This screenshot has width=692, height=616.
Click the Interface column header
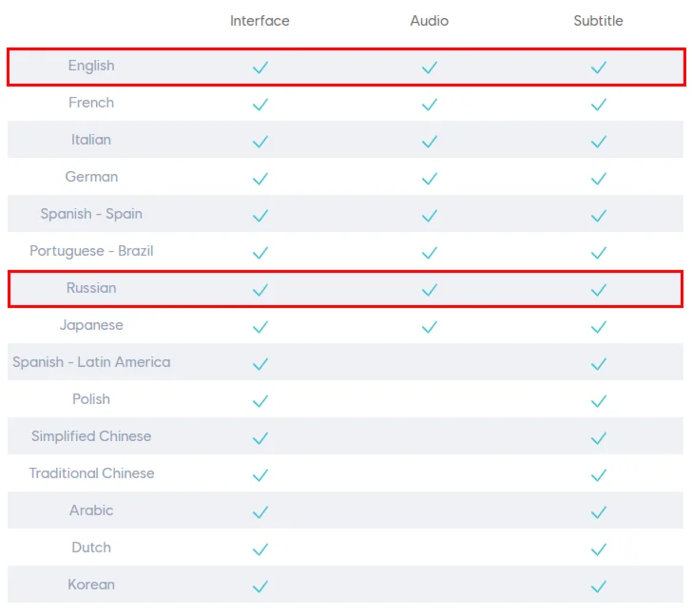[x=259, y=21]
